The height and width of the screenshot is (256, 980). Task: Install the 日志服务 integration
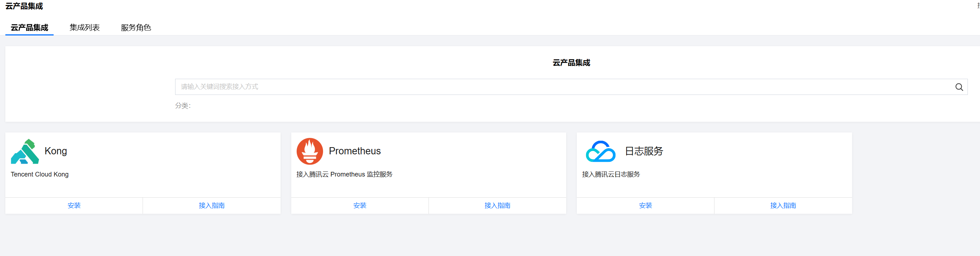click(645, 206)
